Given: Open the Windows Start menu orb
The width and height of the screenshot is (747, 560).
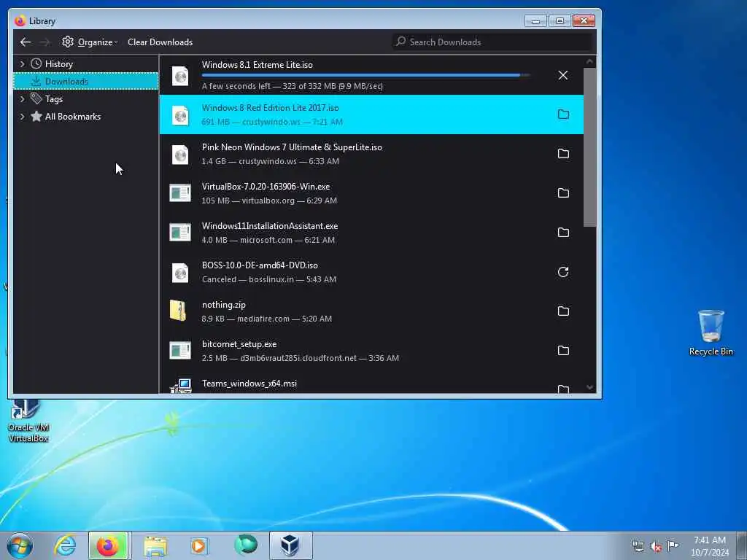Looking at the screenshot, I should [20, 545].
